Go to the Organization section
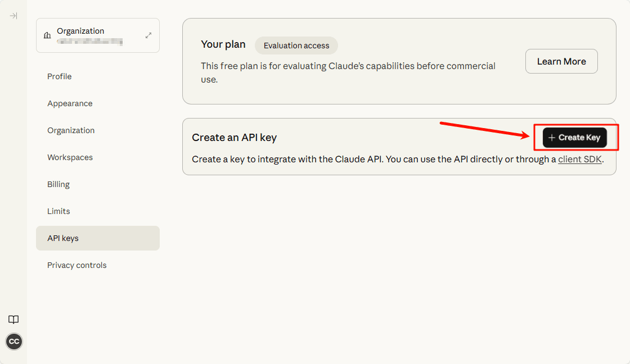The width and height of the screenshot is (630, 364). tap(70, 130)
